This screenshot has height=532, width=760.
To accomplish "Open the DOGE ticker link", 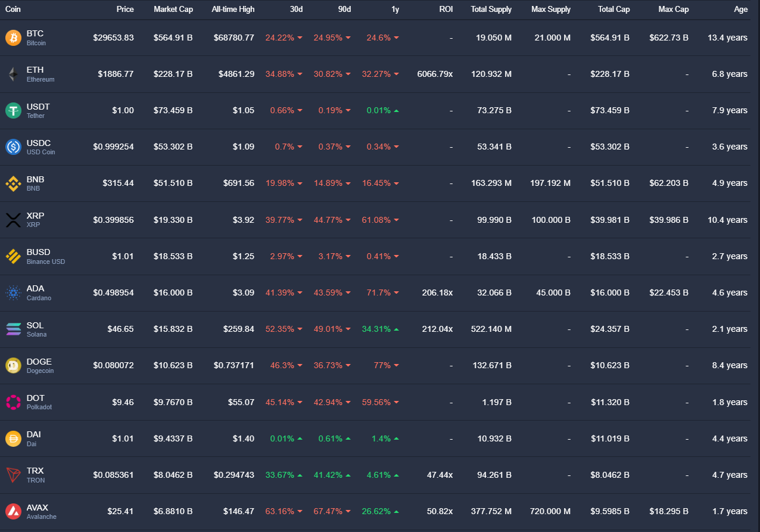I will 39,362.
